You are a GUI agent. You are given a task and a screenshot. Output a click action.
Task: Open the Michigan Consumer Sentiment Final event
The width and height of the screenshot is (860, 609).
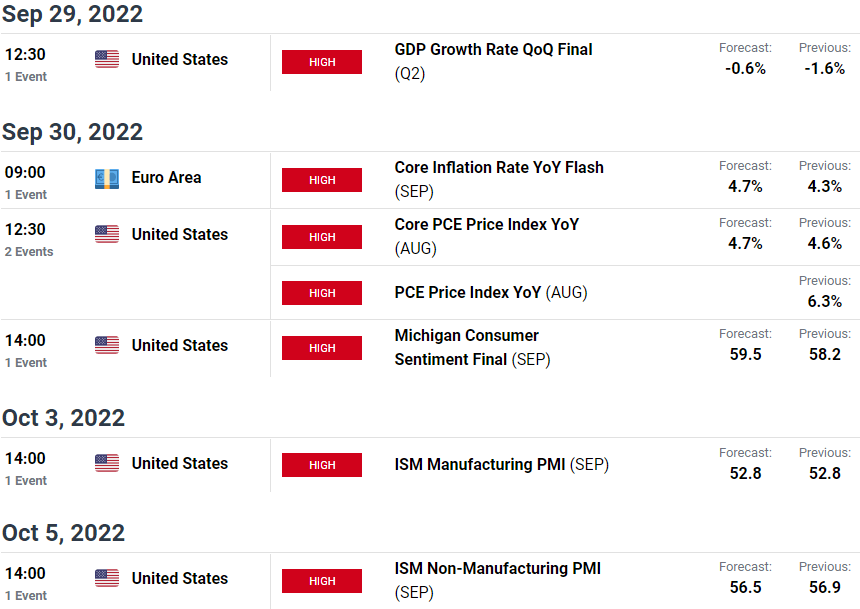[472, 347]
